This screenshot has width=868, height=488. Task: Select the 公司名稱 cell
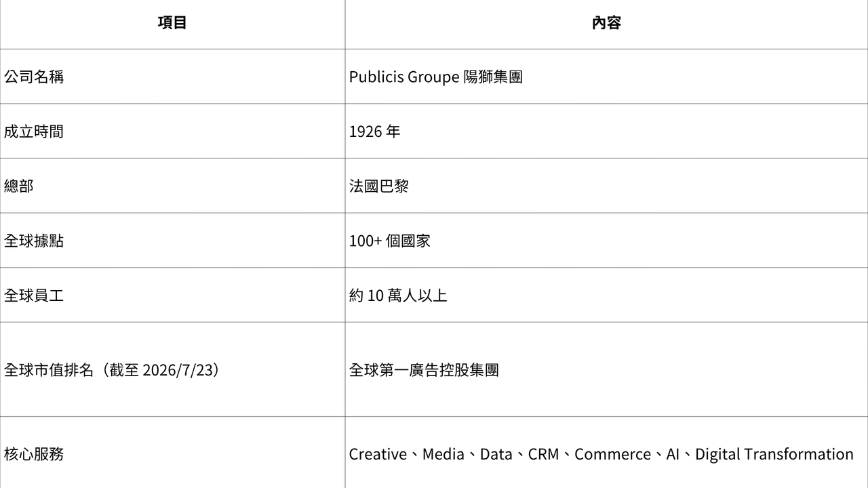[172, 77]
